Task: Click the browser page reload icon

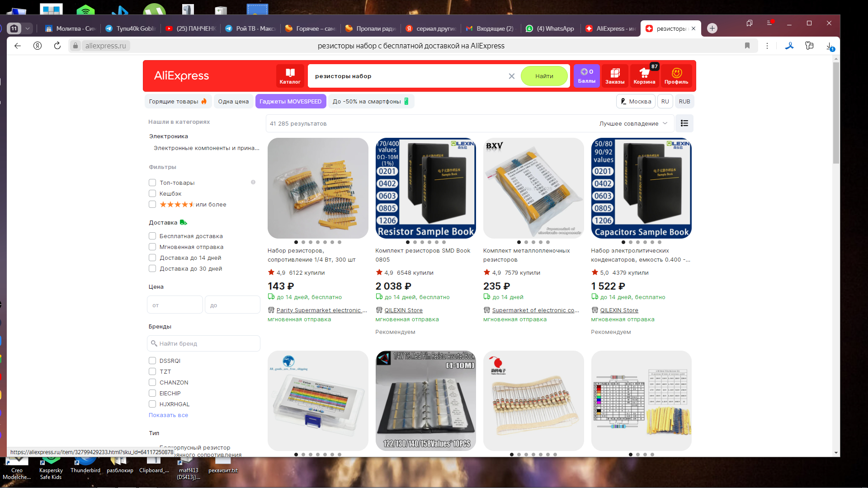Action: point(57,46)
